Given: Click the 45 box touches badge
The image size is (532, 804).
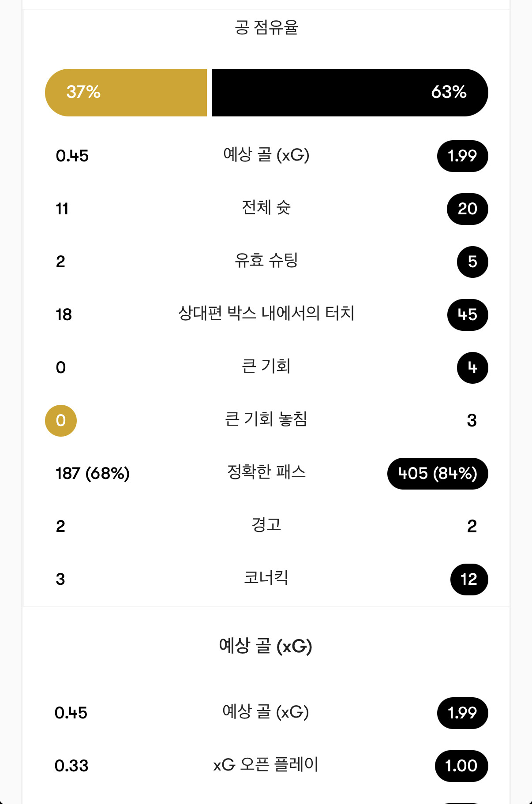Looking at the screenshot, I should (468, 315).
